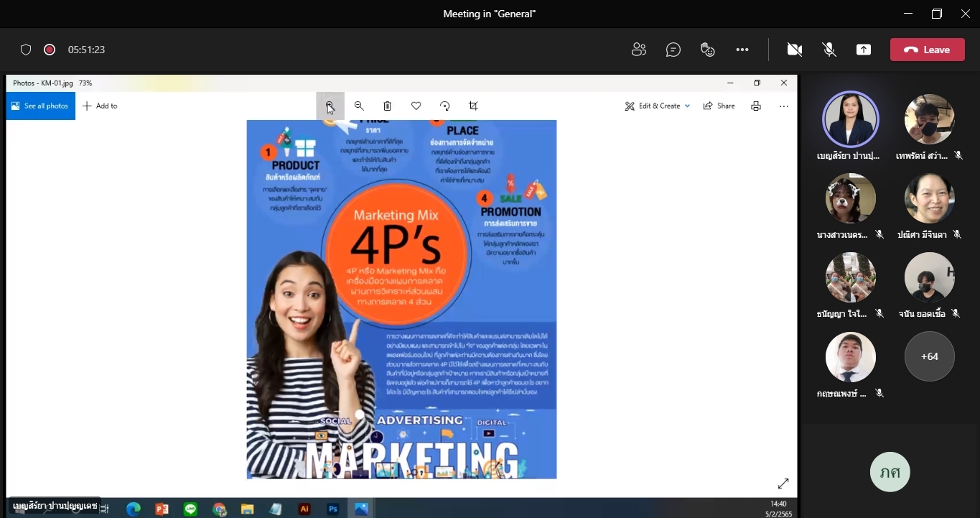The height and width of the screenshot is (518, 980).
Task: Open Chrome in shared taskbar
Action: [x=219, y=509]
